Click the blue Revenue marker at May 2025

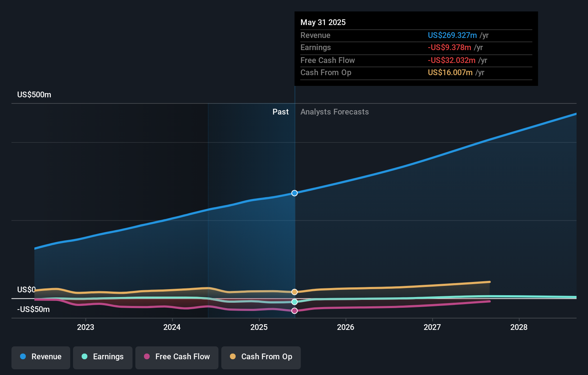coord(294,193)
